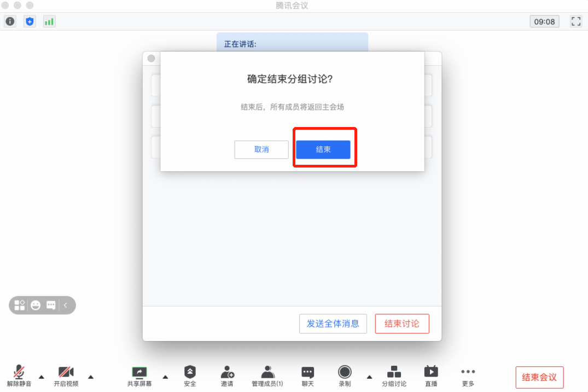
Task: Collapse the floating toolbar with chevron
Action: (x=66, y=305)
